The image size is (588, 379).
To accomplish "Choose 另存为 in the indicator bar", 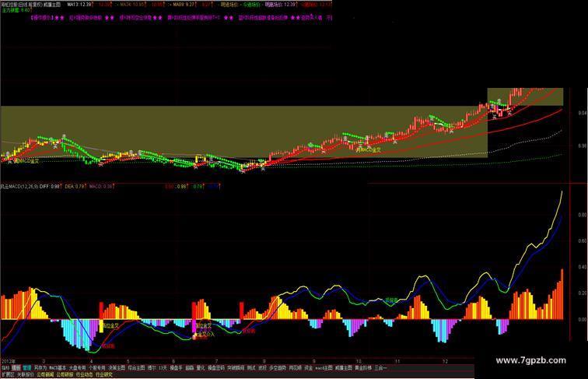I will [40, 368].
